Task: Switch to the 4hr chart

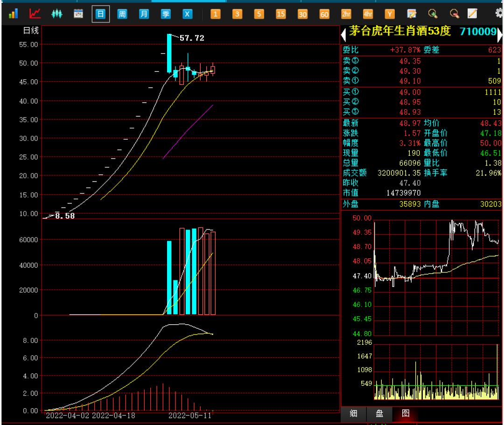Action: pos(368,14)
